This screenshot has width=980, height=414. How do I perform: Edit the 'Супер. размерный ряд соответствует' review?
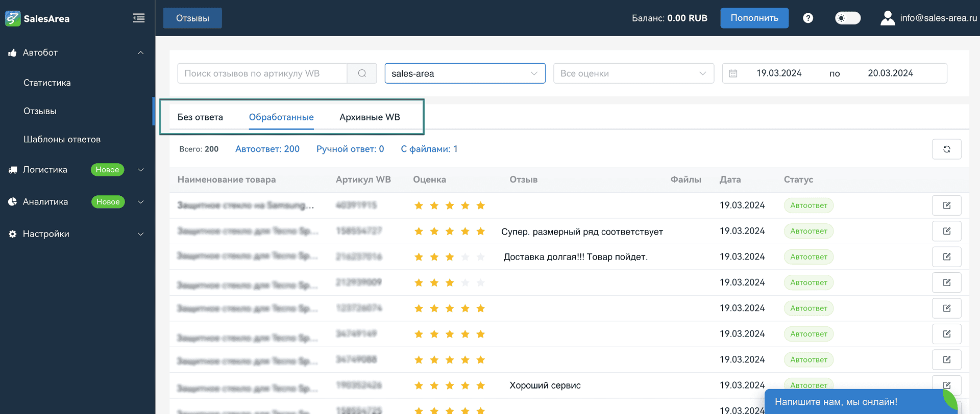pos(947,231)
